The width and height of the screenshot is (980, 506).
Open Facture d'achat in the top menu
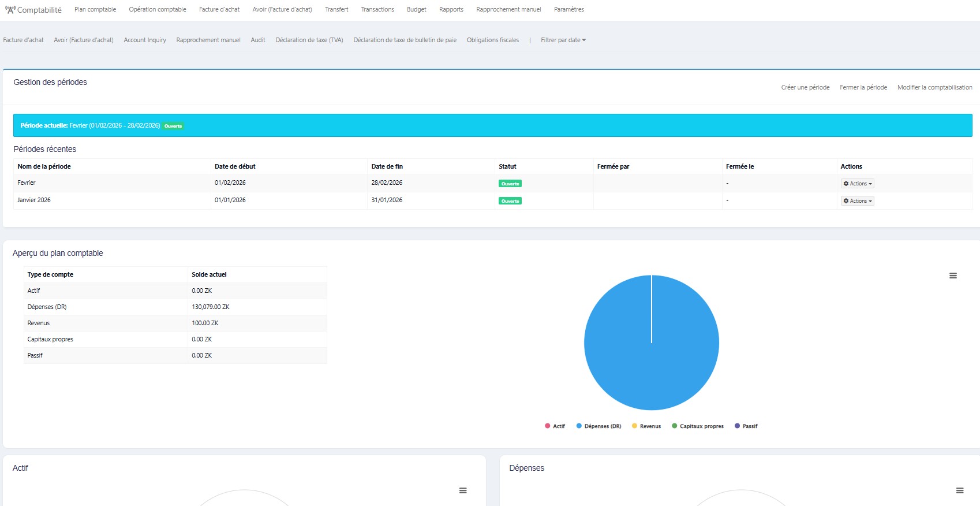point(219,10)
